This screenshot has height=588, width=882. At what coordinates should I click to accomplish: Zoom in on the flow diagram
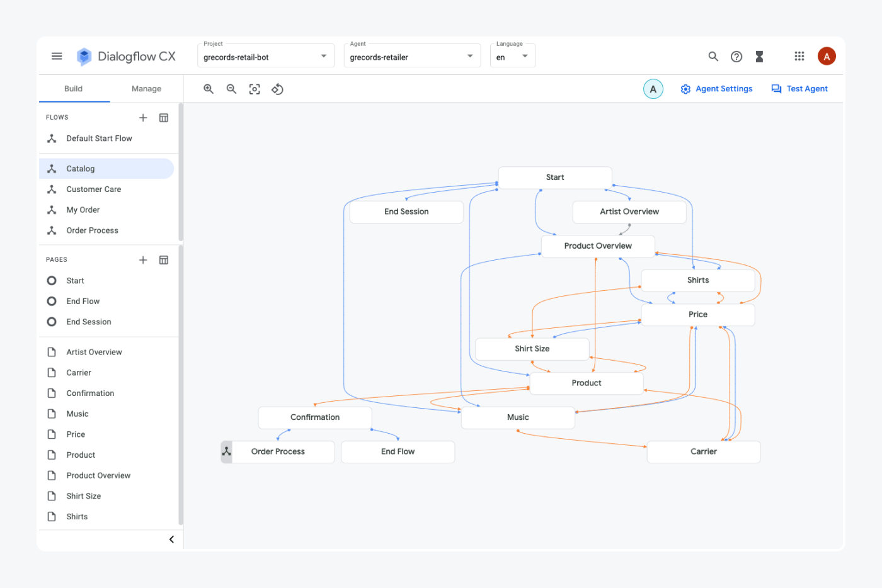[x=209, y=89]
